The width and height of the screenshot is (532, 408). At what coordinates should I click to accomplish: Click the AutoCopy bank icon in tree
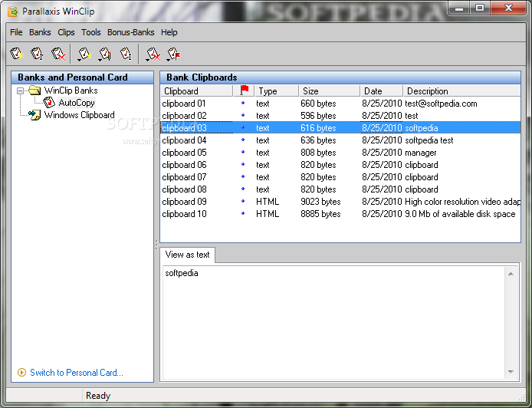pos(49,102)
